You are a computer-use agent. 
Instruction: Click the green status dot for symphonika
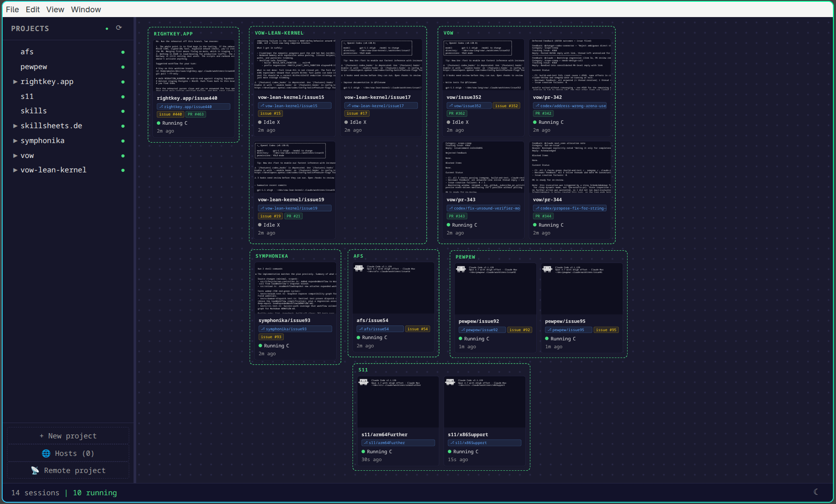[x=123, y=141]
